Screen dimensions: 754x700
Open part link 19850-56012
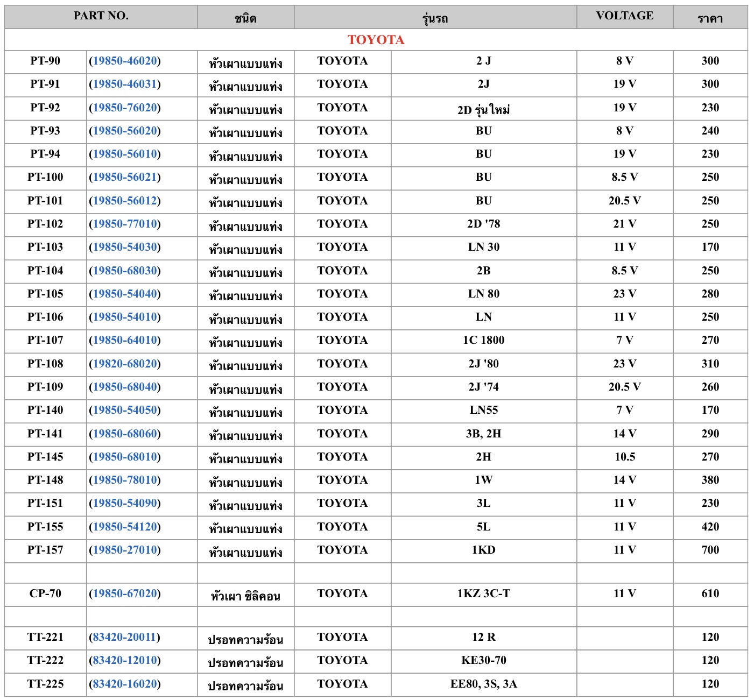125,201
